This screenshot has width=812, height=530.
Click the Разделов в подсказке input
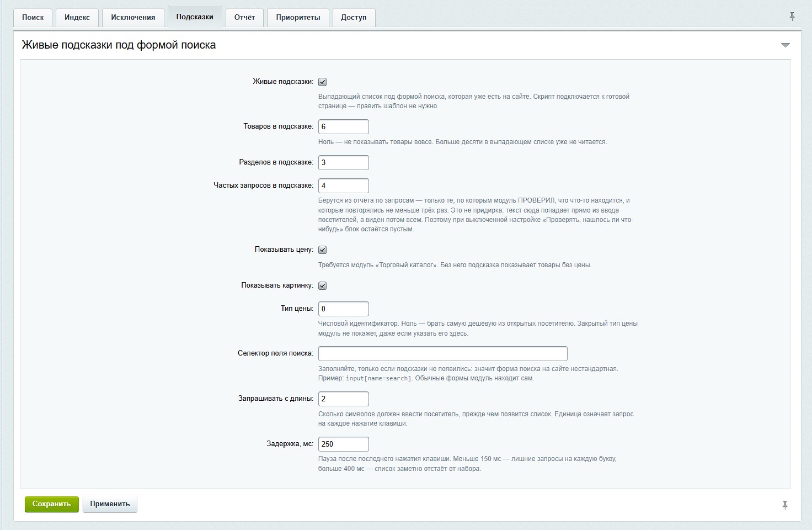(x=343, y=162)
